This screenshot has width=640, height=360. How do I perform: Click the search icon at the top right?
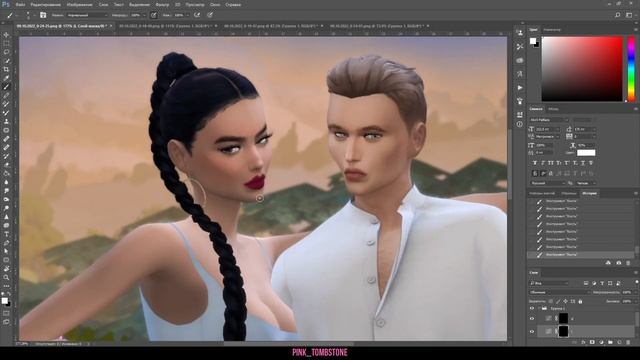pos(618,15)
